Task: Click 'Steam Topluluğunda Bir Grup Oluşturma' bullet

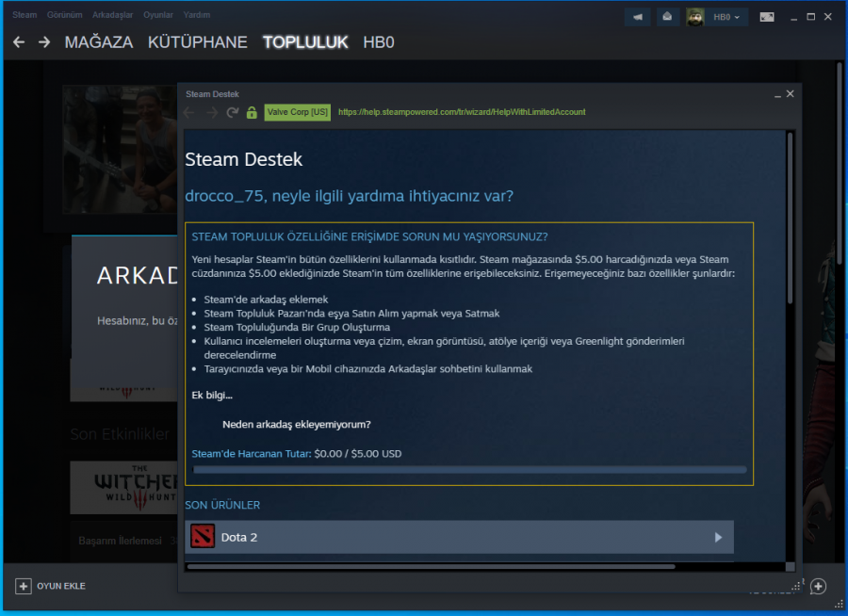Action: click(297, 327)
